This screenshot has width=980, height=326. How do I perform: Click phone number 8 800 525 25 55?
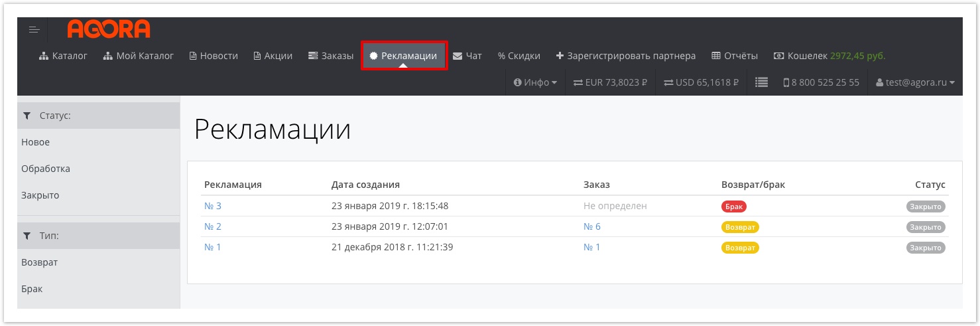point(821,82)
